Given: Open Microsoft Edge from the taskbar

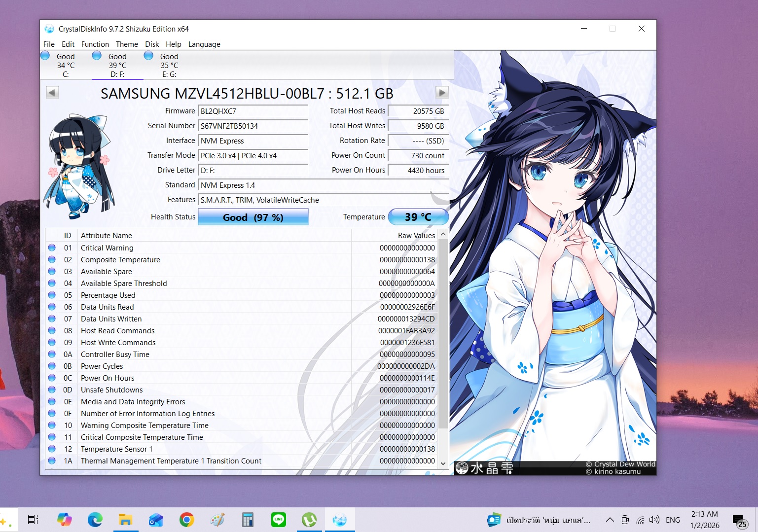Looking at the screenshot, I should (95, 520).
